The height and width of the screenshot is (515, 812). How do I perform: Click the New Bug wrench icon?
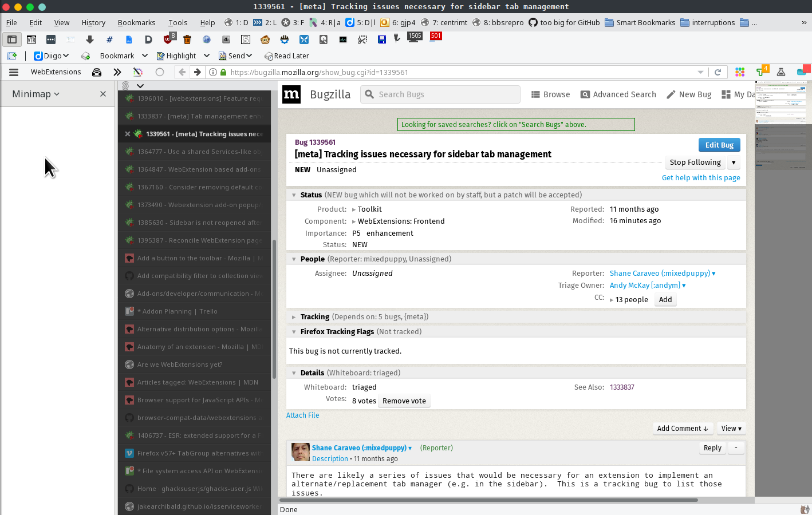click(671, 94)
